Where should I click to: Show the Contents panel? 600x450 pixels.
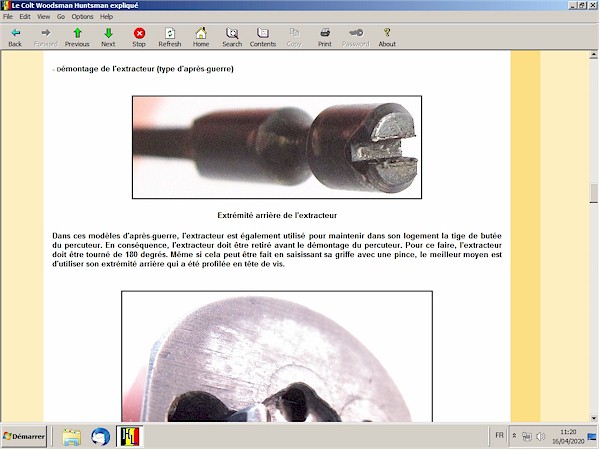[x=263, y=37]
